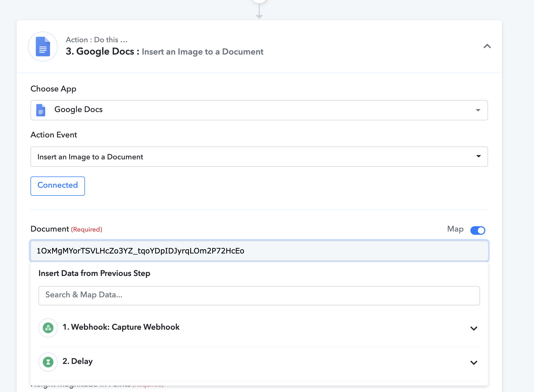The width and height of the screenshot is (534, 392).
Task: Click the "Choose App" label
Action: 53,89
